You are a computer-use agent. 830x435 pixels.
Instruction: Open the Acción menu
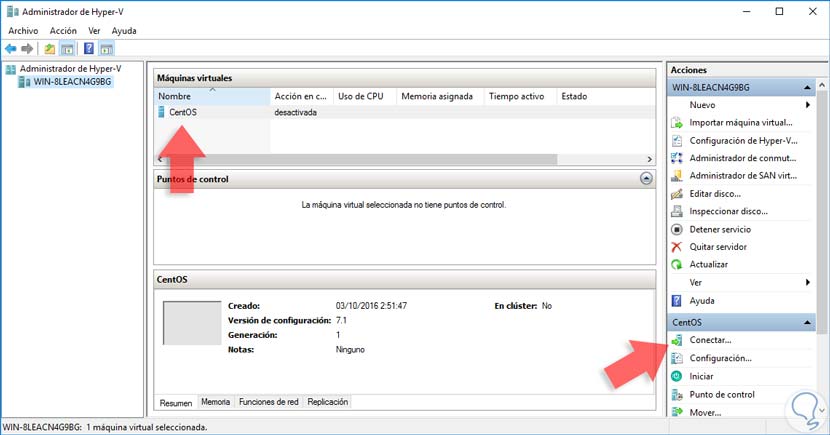(x=63, y=31)
